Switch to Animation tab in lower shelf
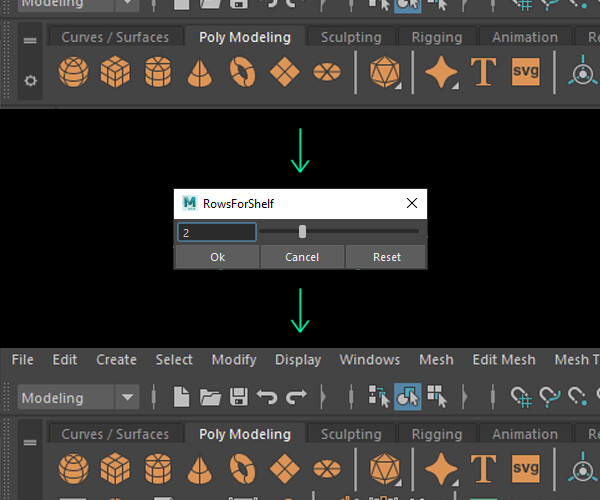600x500 pixels. [x=525, y=434]
